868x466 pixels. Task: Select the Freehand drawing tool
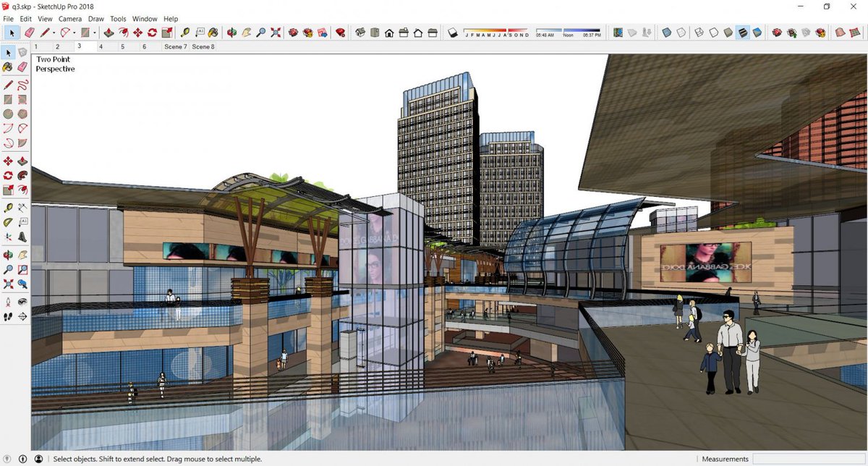pyautogui.click(x=22, y=84)
